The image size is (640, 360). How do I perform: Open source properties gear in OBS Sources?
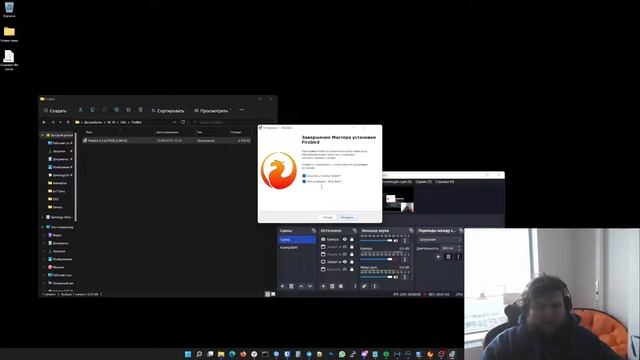pos(341,286)
